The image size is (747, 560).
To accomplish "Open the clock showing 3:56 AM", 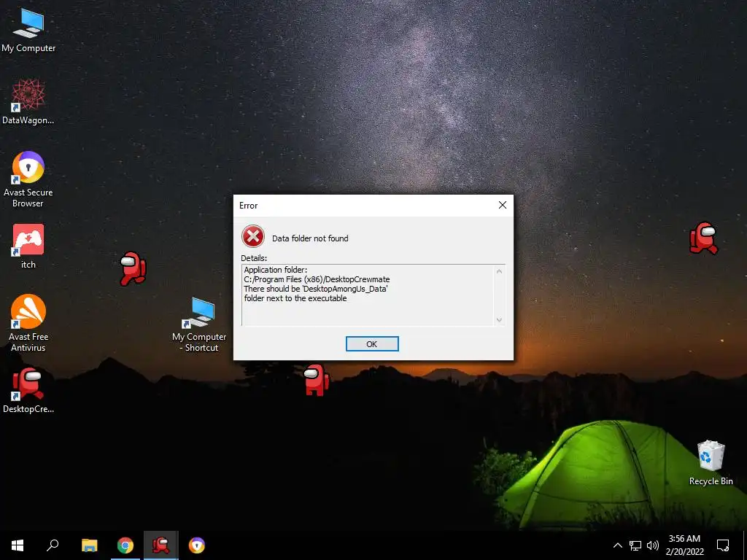I will [684, 545].
